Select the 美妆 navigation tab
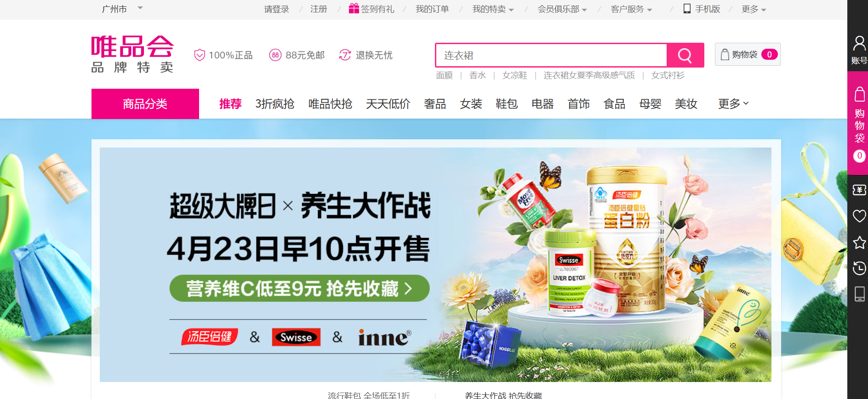This screenshot has height=399, width=868. [x=685, y=104]
